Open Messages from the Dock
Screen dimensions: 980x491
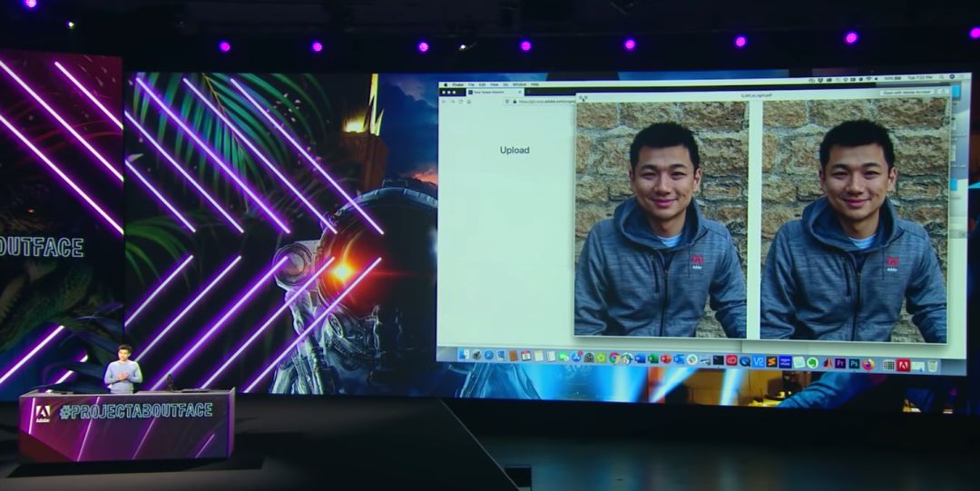(563, 358)
